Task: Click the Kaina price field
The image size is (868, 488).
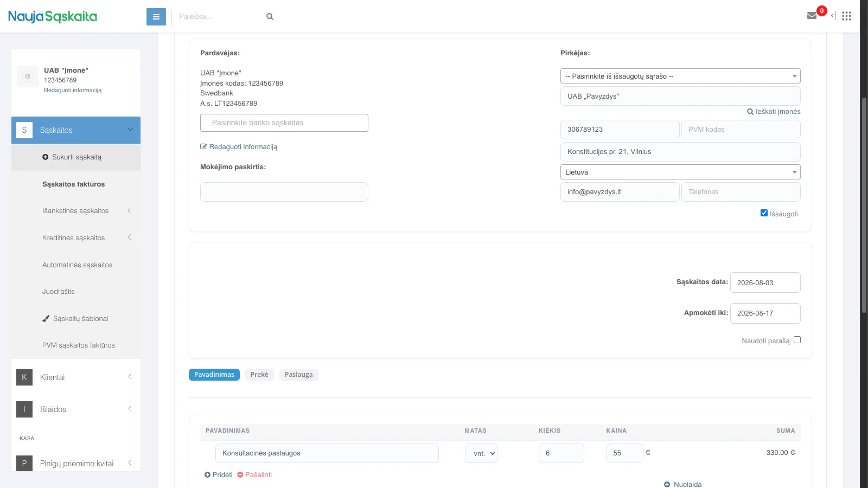Action: coord(625,453)
